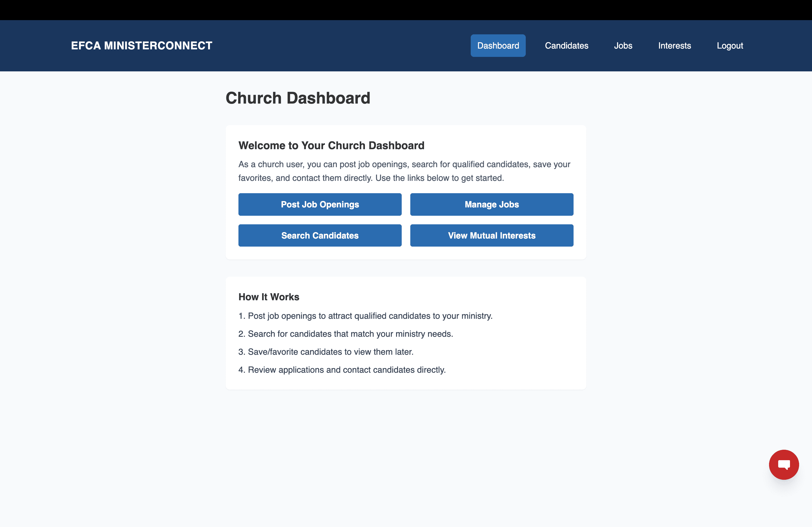Open the red chat support widget

tap(784, 464)
